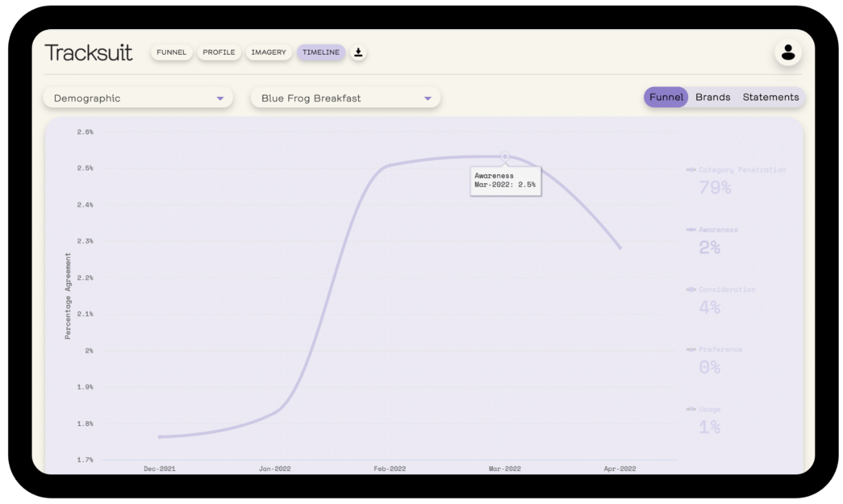Click the Percentage Agreement axis title

68,295
